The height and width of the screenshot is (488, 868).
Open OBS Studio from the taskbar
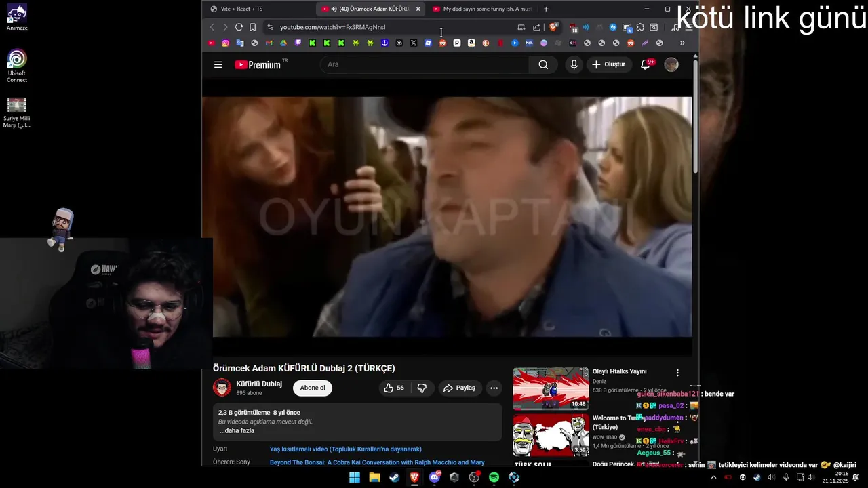[474, 477]
